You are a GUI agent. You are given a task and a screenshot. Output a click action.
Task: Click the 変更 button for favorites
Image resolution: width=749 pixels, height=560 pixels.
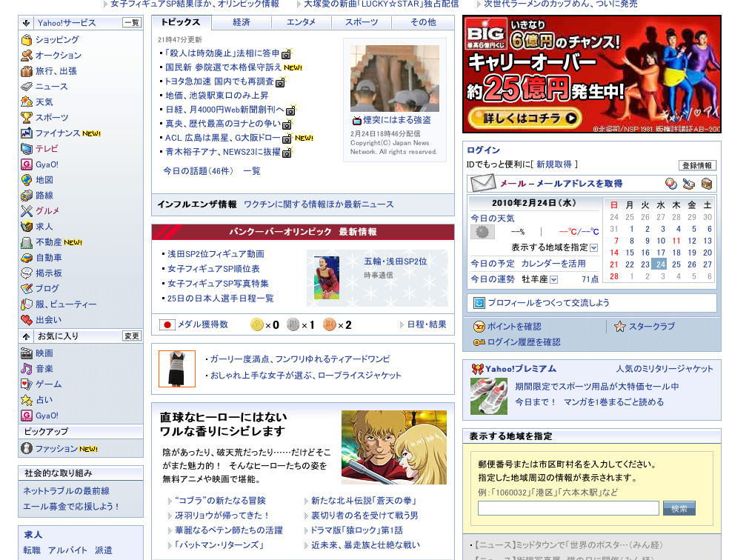132,336
